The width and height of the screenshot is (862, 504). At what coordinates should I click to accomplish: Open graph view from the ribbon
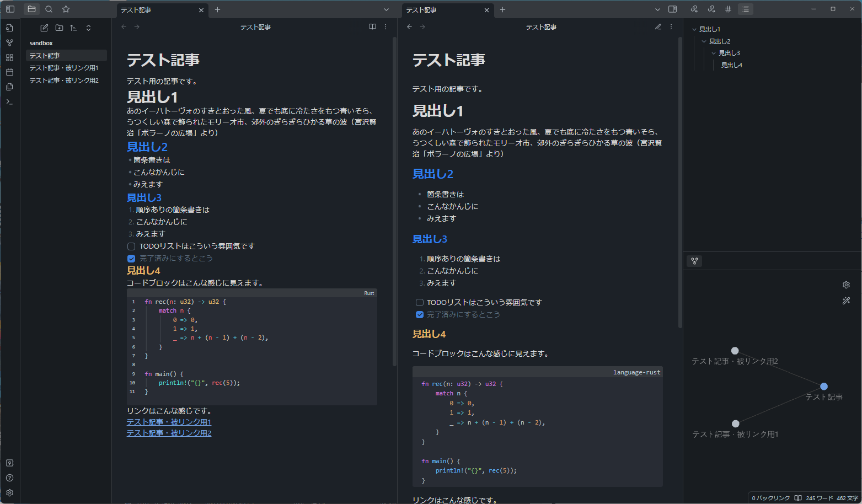tap(9, 42)
